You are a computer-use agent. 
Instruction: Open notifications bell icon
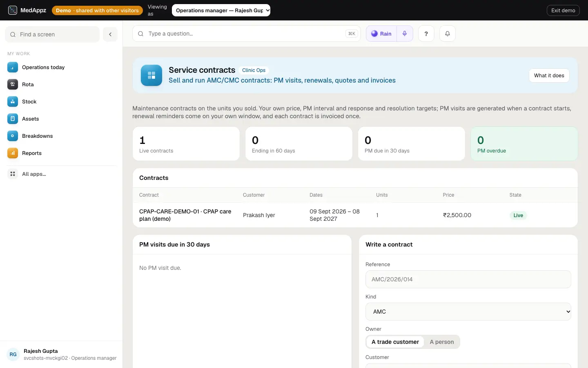448,34
